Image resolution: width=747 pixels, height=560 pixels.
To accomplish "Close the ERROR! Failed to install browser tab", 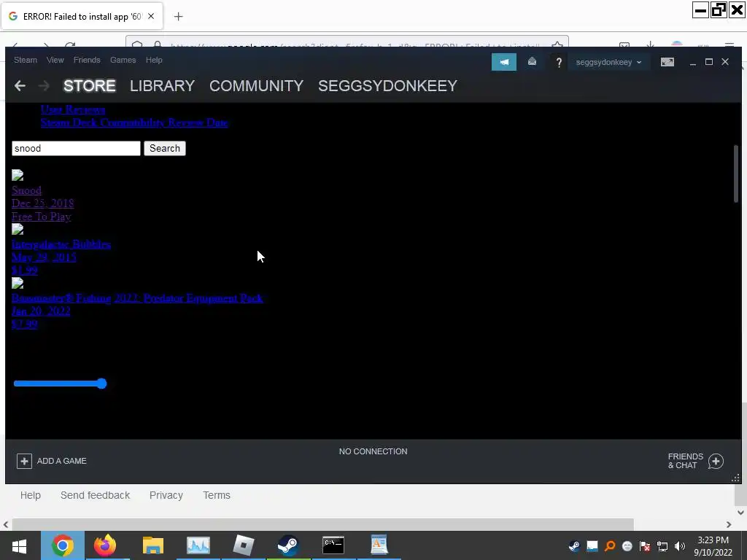I will 151,16.
